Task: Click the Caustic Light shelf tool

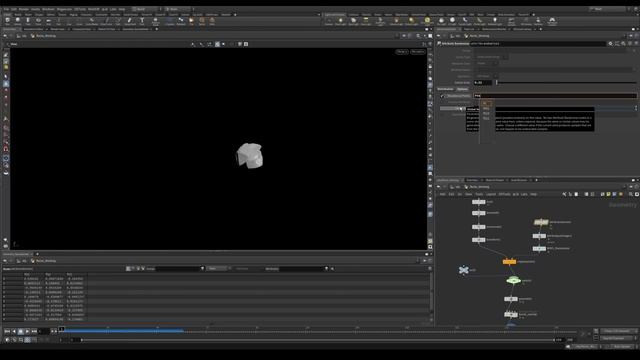Action: (465, 21)
